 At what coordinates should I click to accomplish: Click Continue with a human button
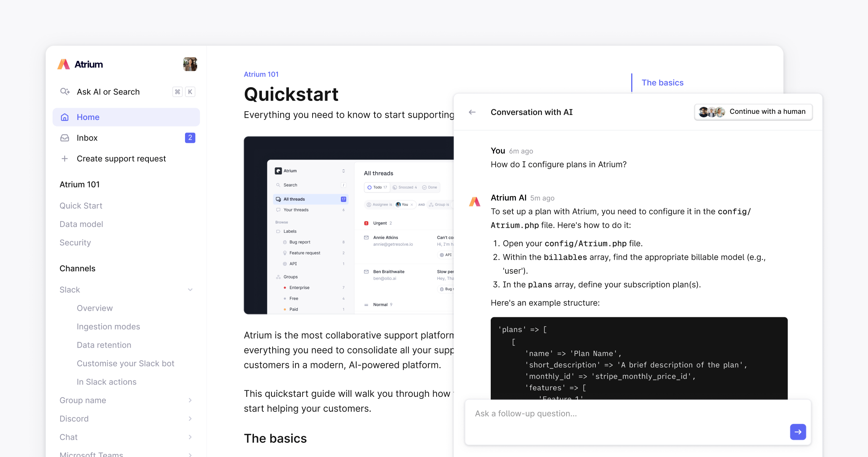coord(753,112)
